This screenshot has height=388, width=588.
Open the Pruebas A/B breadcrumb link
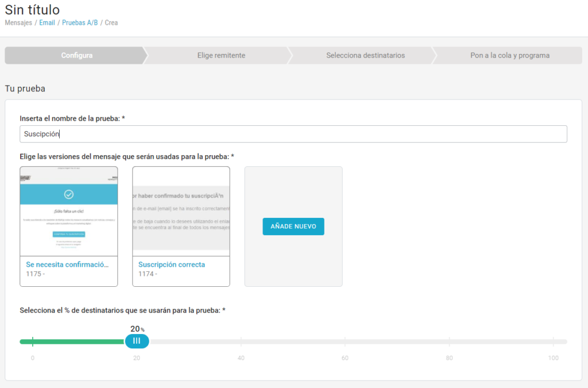pos(79,23)
